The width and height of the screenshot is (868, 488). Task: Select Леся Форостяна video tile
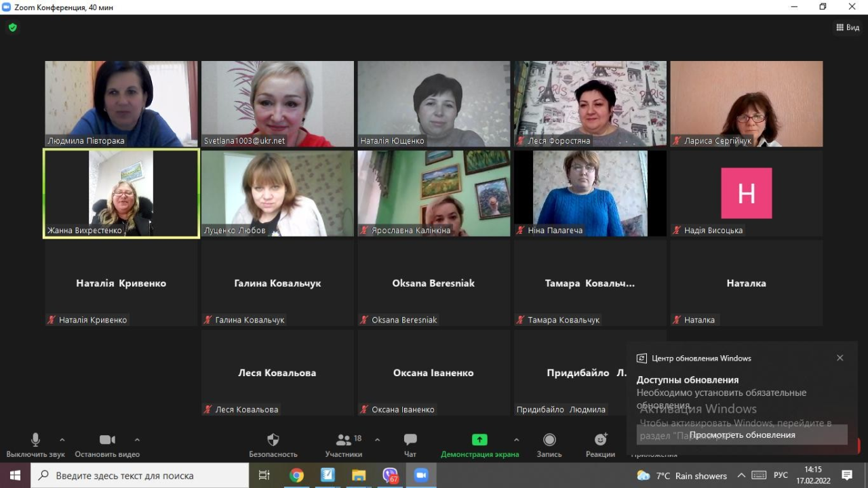pos(590,104)
